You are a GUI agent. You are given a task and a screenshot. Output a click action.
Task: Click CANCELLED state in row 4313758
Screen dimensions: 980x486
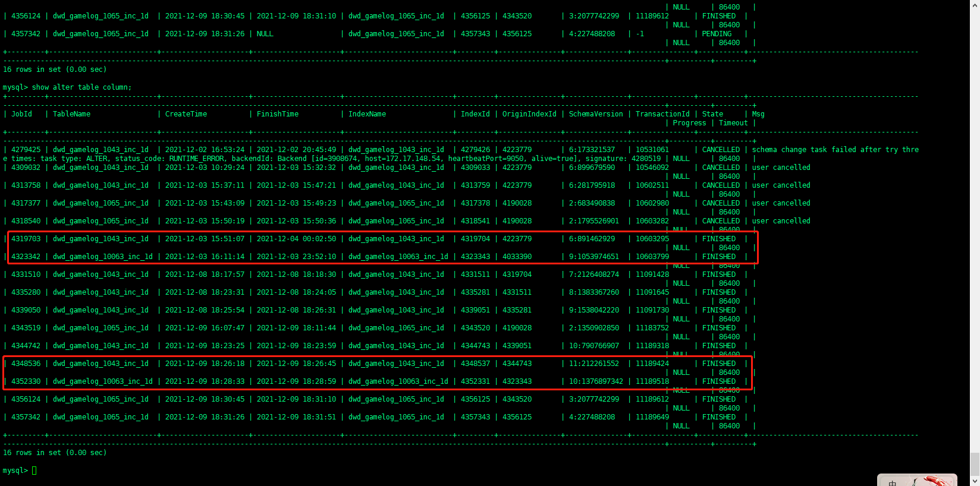tap(721, 185)
